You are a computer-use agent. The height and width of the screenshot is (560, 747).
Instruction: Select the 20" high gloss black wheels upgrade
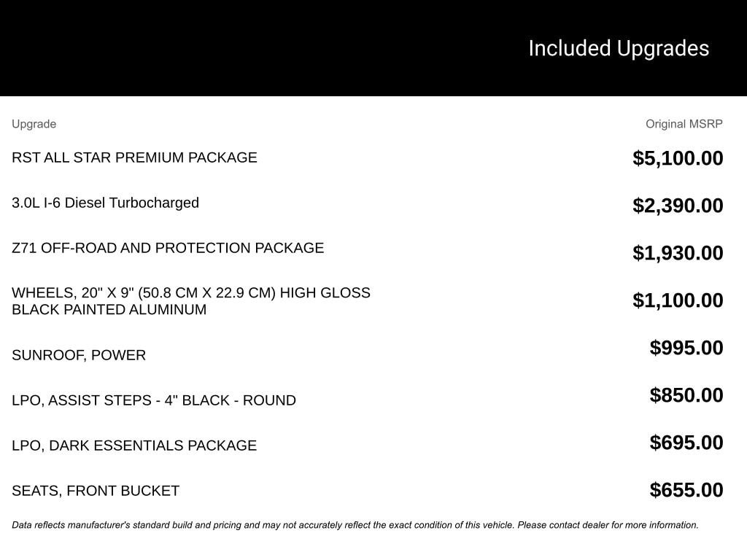(191, 301)
